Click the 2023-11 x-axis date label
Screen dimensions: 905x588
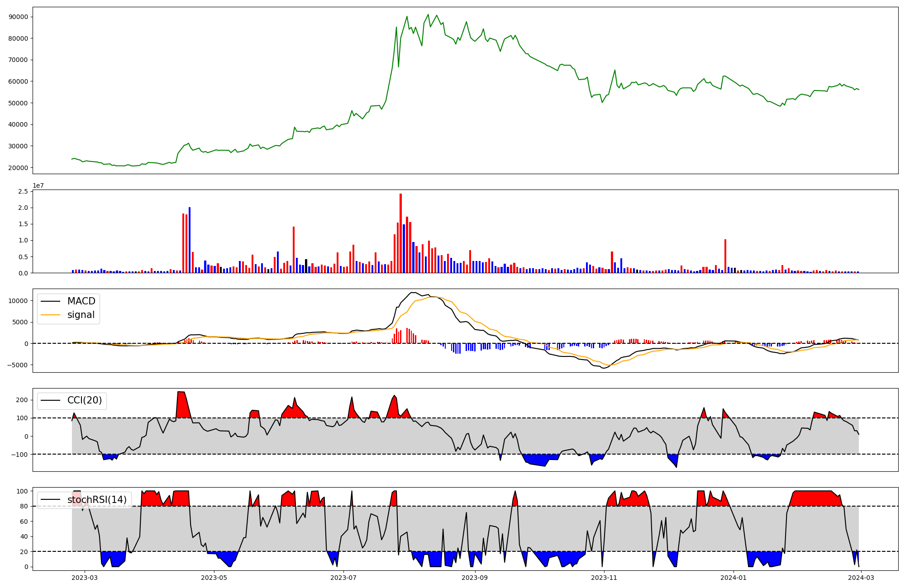click(x=604, y=578)
